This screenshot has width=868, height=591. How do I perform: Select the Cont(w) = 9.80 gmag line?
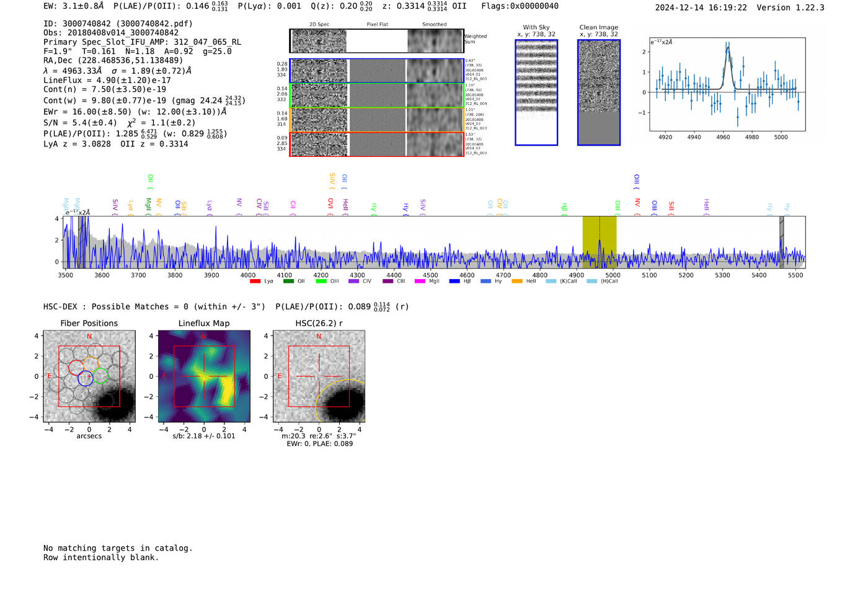pos(144,100)
